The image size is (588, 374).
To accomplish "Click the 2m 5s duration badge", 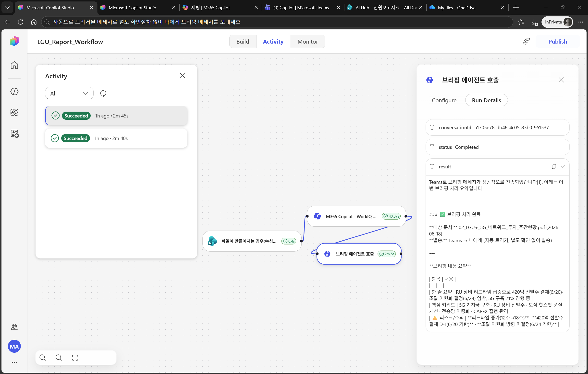I will [387, 254].
